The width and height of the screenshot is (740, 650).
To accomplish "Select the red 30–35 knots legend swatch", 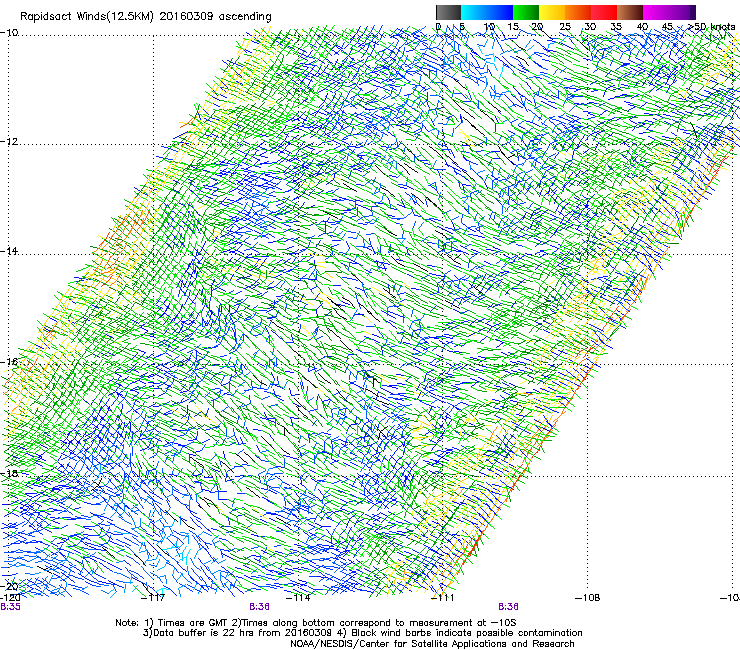I will click(604, 12).
